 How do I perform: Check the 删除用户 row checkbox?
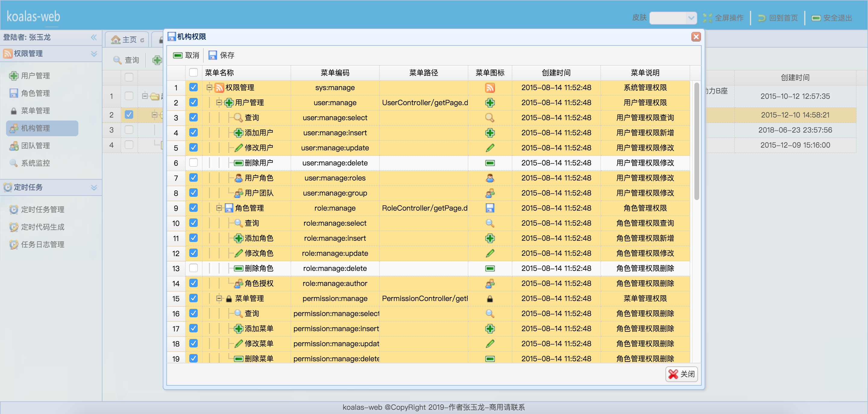(x=193, y=163)
